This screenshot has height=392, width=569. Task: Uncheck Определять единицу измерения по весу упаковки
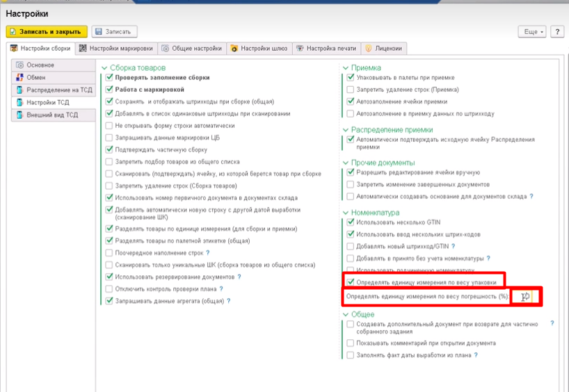[x=350, y=281]
